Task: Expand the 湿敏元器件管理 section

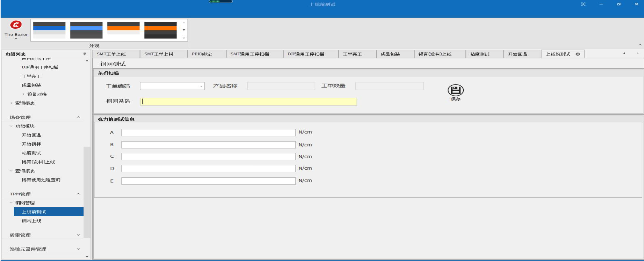Action: (x=78, y=249)
